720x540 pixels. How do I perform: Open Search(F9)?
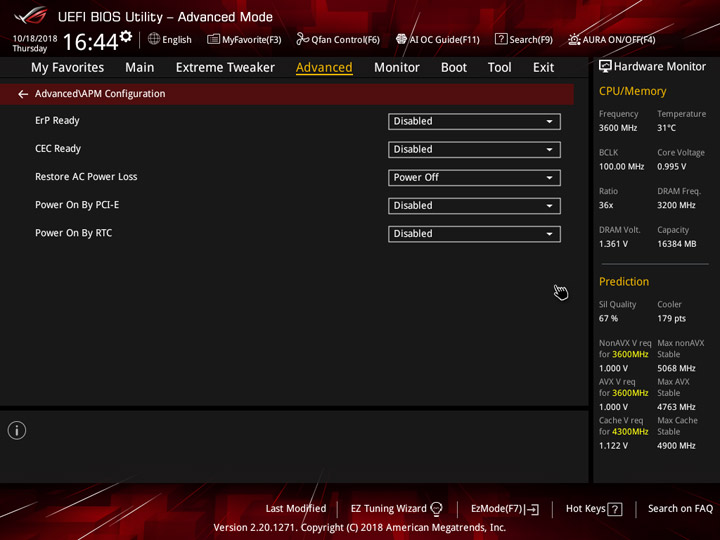(524, 39)
